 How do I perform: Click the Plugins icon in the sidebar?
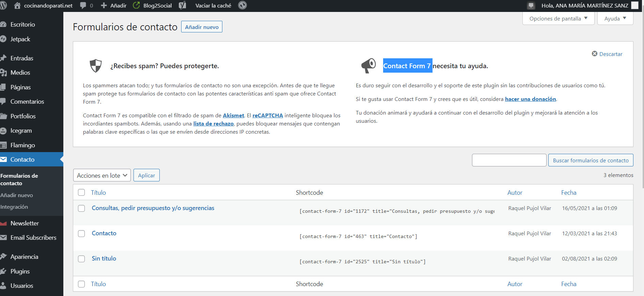click(3, 271)
